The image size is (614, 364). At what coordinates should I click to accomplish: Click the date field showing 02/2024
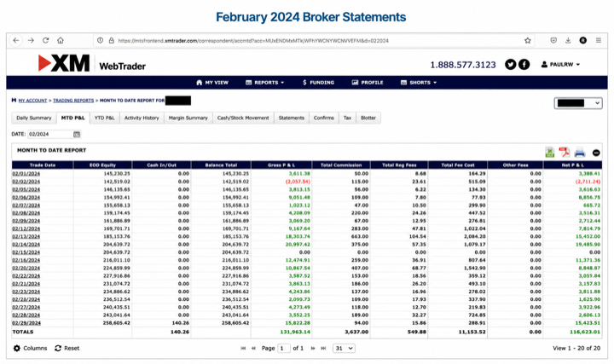pos(50,134)
